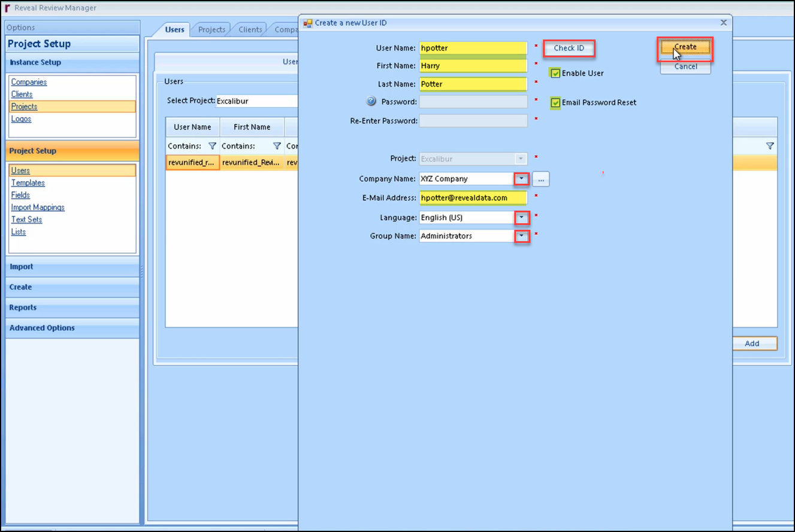Click the E-Mail Address input field
Viewport: 795px width, 532px height.
[473, 198]
